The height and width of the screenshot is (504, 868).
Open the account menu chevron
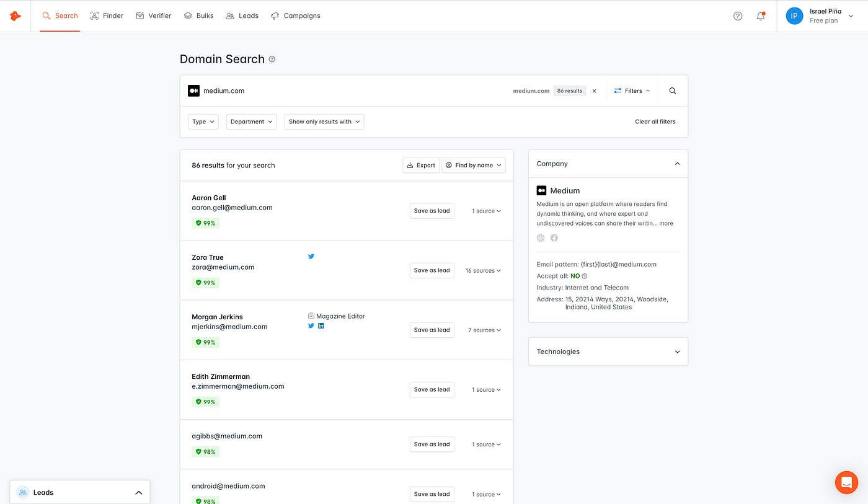tap(851, 16)
